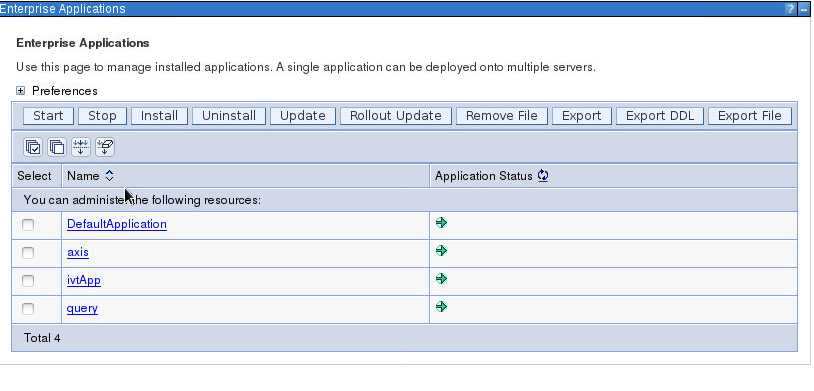Open help via question mark icon
This screenshot has width=814, height=391.
(x=790, y=9)
